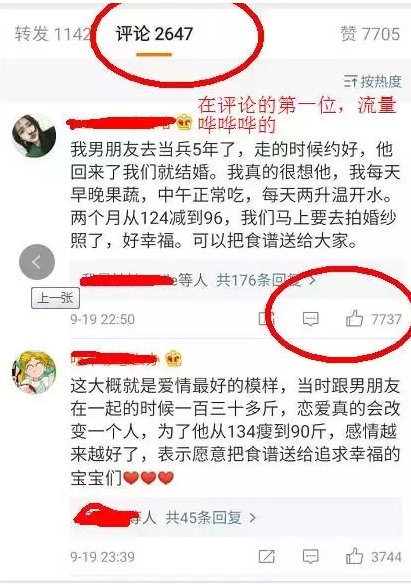Reply to the first comment via bubble icon
The image size is (411, 584).
click(310, 319)
